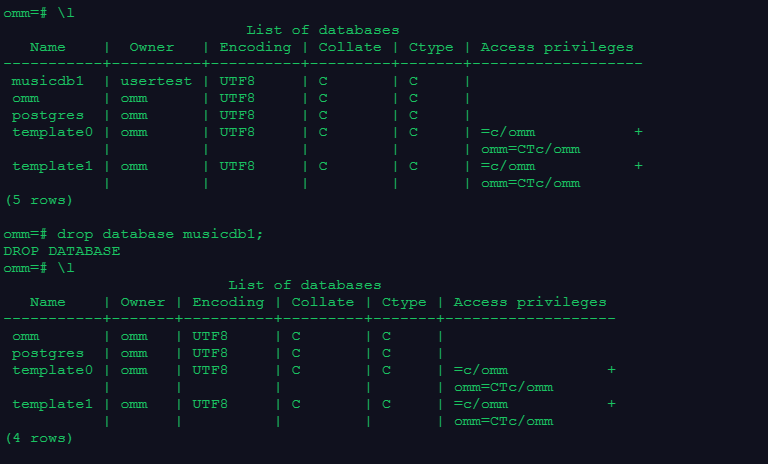This screenshot has height=464, width=768.
Task: Click template1 name in the second table
Action: (52, 404)
